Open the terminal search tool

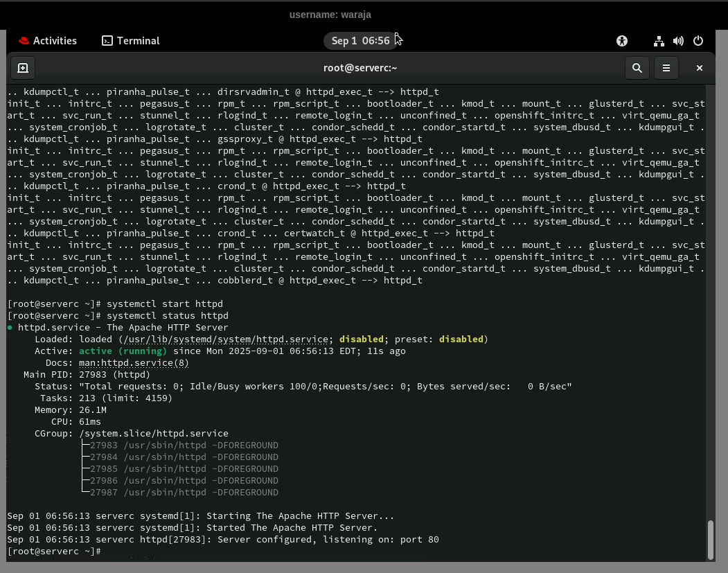[x=637, y=69]
